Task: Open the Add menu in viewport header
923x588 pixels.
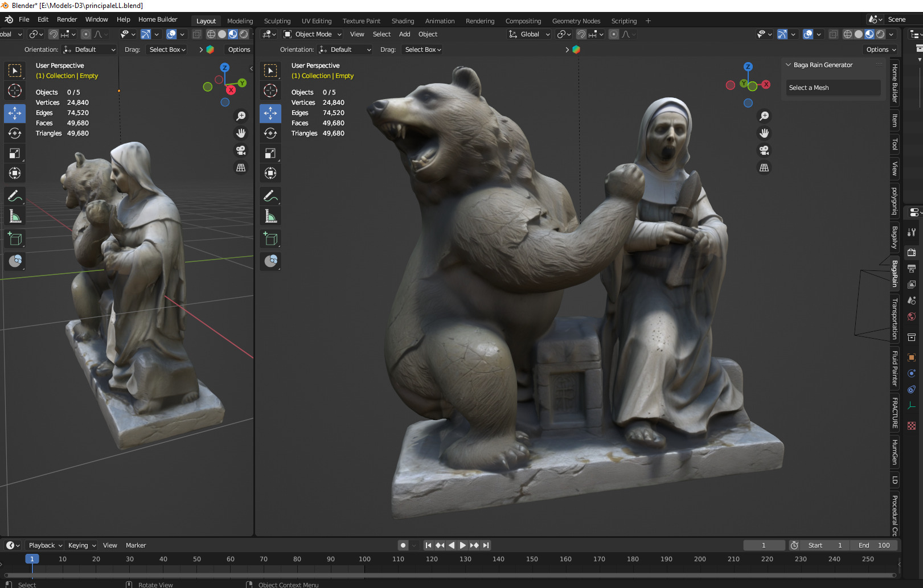Action: coord(404,34)
